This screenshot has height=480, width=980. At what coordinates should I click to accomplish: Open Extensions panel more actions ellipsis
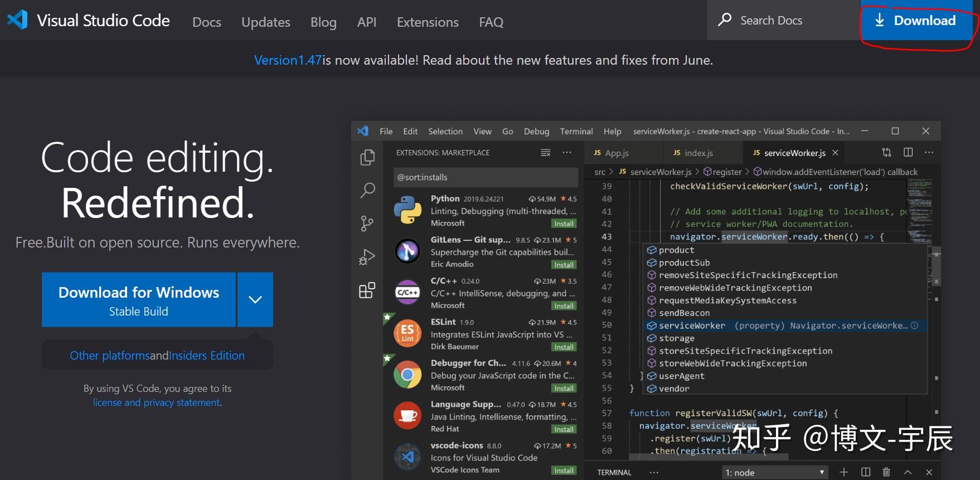pos(567,152)
